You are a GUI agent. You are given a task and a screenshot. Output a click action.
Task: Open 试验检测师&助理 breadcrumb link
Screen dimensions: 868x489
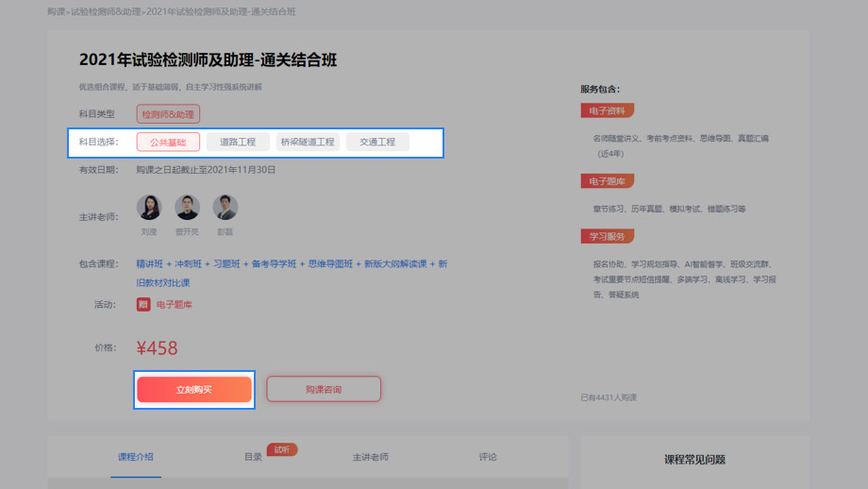[106, 12]
